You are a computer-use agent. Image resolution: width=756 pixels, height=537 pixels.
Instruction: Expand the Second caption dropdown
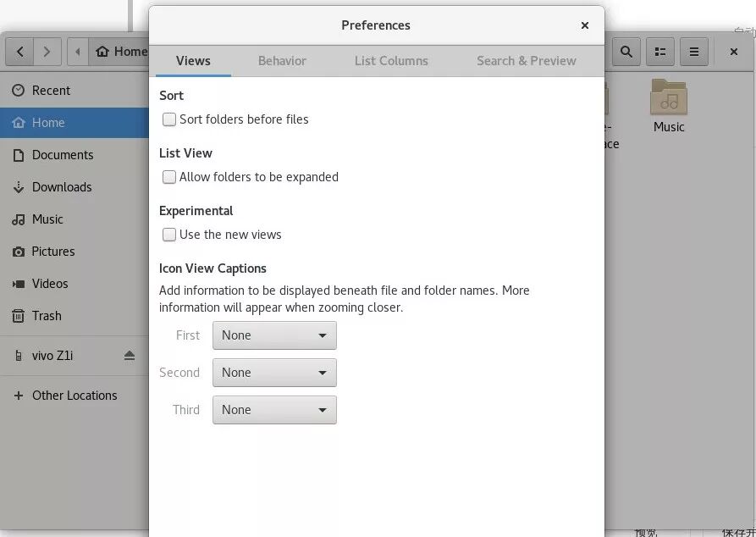coord(274,373)
